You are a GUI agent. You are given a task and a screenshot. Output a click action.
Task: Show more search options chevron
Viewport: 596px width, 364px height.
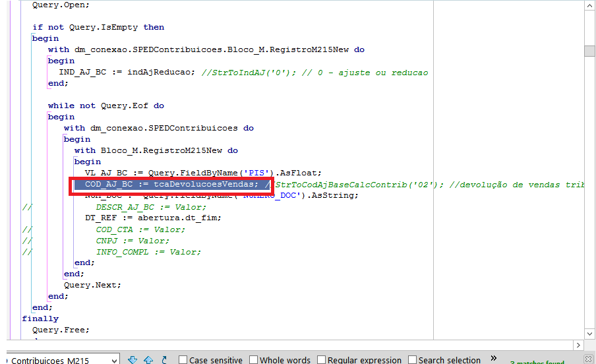[493, 358]
